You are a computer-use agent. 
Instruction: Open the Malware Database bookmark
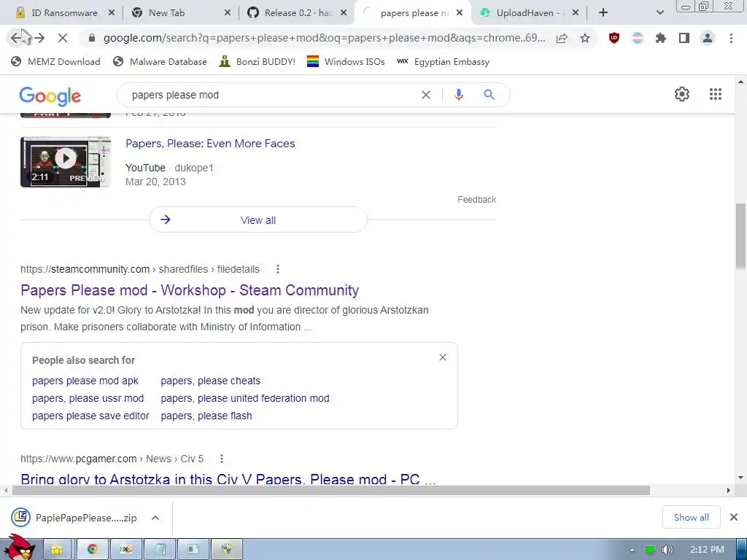click(160, 61)
